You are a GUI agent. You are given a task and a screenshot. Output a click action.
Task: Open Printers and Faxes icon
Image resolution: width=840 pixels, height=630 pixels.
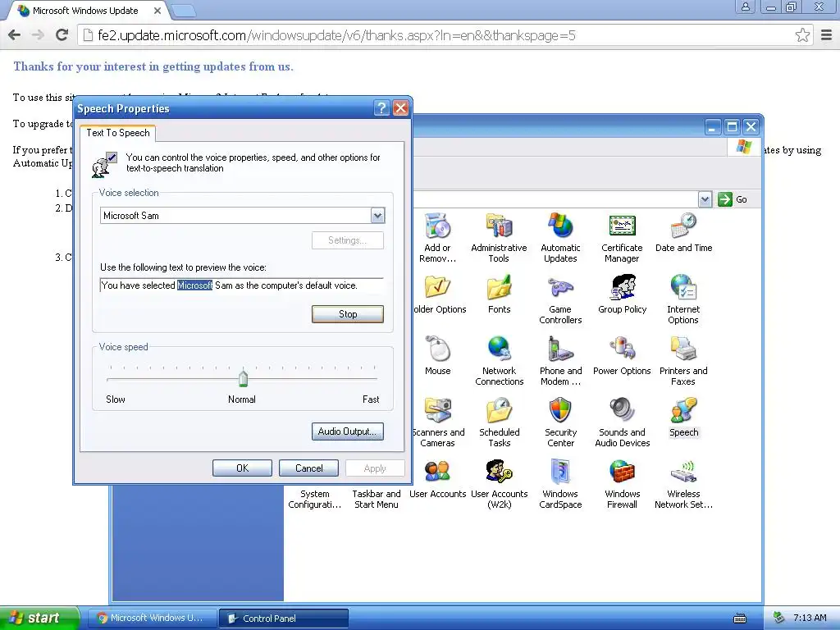683,361
